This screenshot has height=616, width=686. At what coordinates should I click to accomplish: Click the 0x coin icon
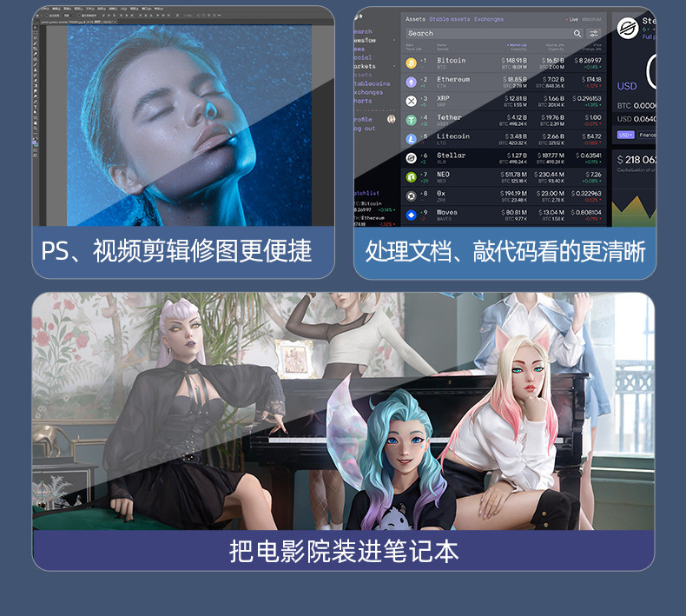pyautogui.click(x=411, y=196)
